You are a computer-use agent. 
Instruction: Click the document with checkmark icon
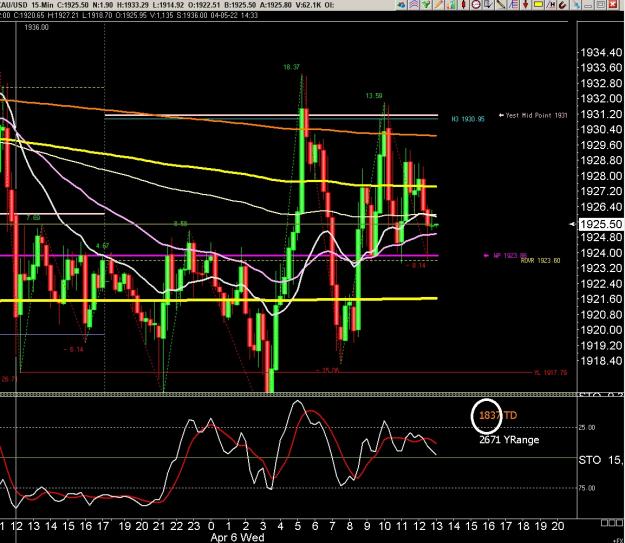click(488, 5)
